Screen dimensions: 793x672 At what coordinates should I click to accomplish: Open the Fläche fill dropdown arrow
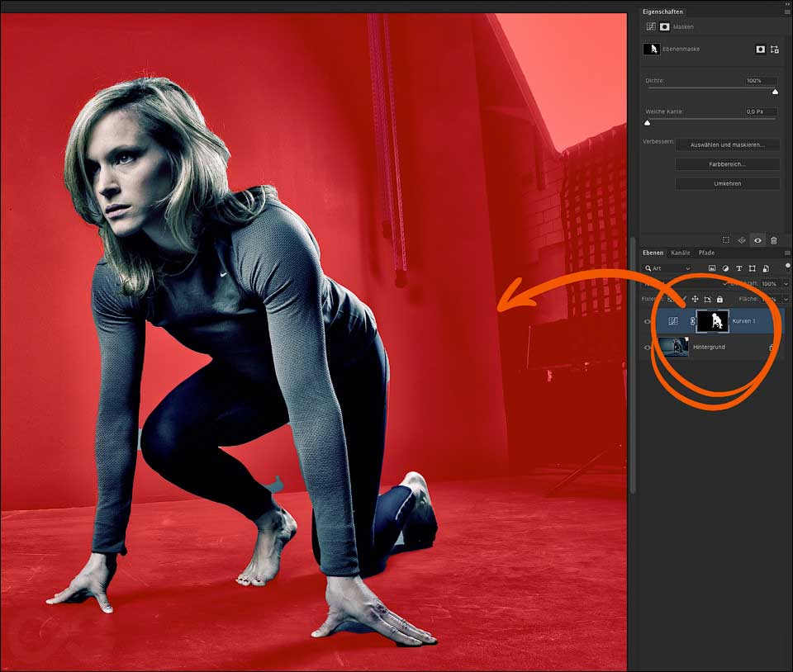coord(786,299)
